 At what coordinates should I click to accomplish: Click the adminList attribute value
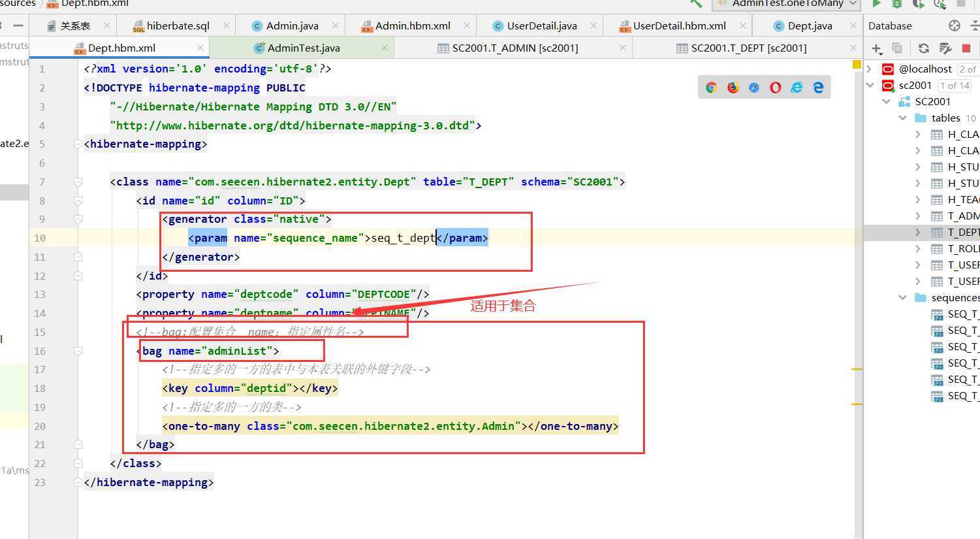(x=236, y=351)
